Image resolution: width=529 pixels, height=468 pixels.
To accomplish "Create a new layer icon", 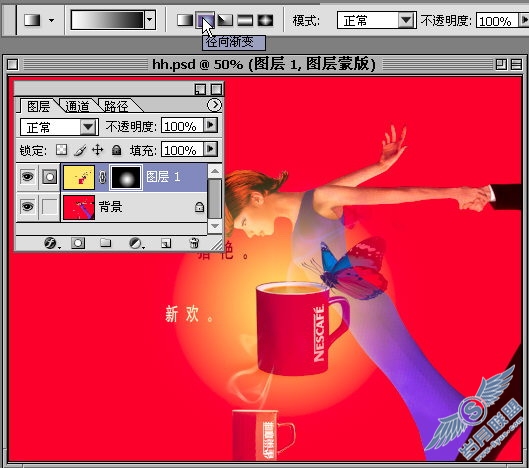I will 166,243.
